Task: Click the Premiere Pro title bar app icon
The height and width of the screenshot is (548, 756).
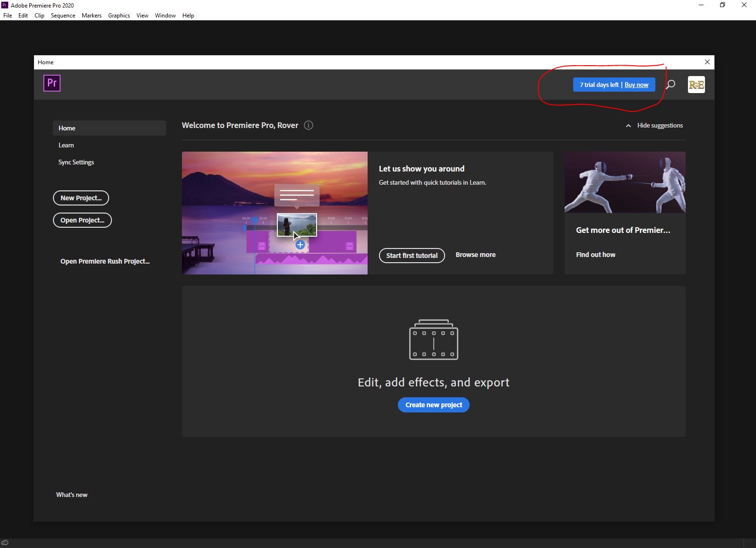Action: 5,5
